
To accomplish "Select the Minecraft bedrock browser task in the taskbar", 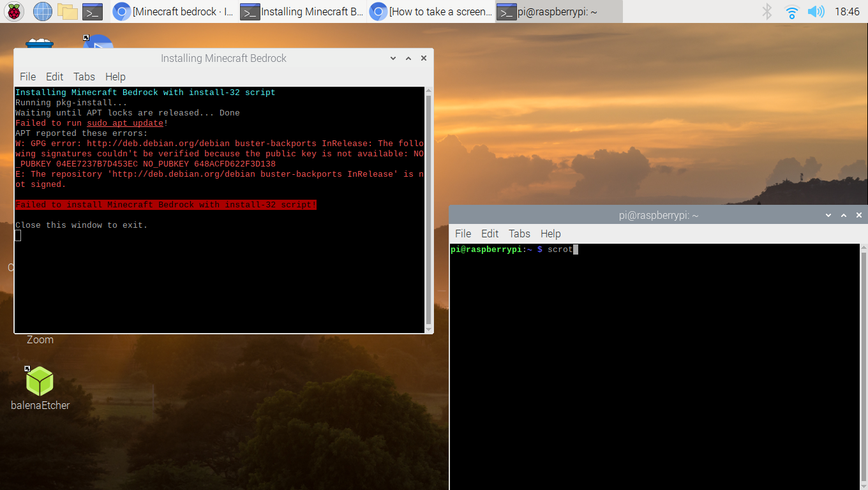I will pos(171,11).
